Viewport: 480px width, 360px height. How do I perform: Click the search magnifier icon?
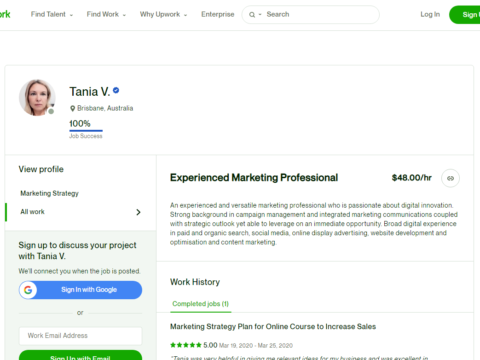[252, 15]
